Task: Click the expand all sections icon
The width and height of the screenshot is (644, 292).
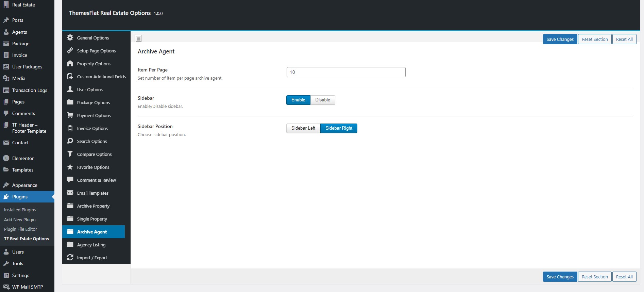Action: tap(138, 38)
